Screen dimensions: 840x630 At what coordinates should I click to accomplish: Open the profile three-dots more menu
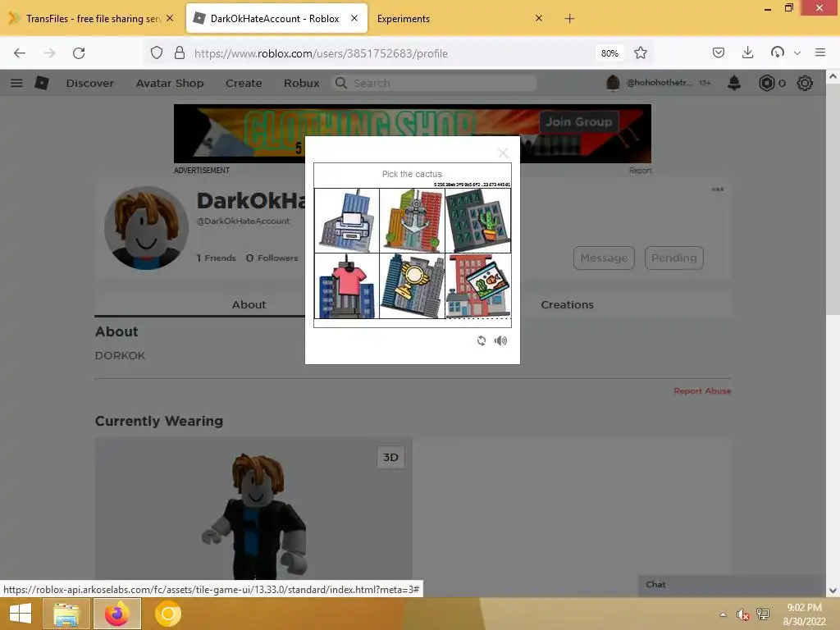point(717,189)
